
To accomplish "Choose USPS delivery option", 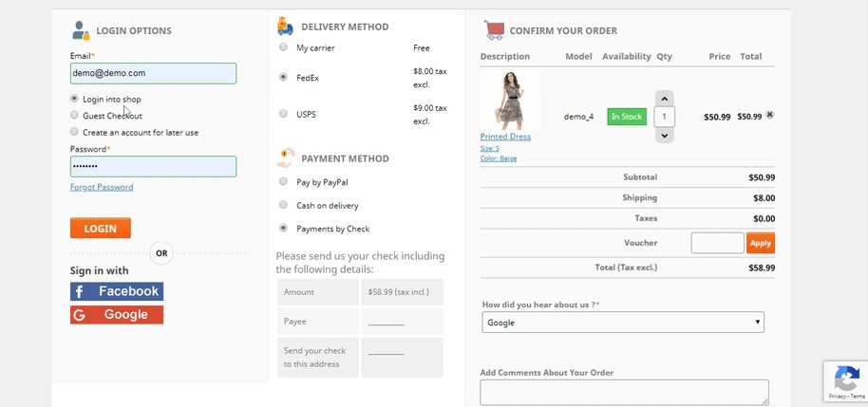I will (283, 113).
